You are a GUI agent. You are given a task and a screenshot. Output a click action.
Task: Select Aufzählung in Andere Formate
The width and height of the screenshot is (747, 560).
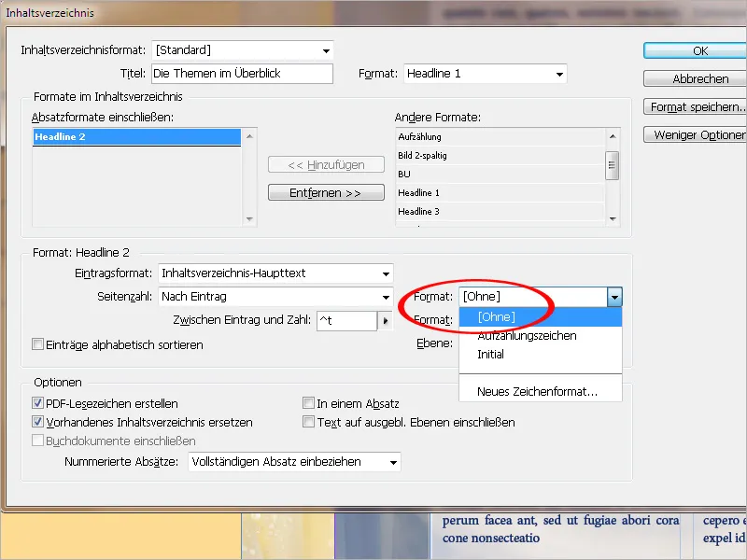(500, 137)
